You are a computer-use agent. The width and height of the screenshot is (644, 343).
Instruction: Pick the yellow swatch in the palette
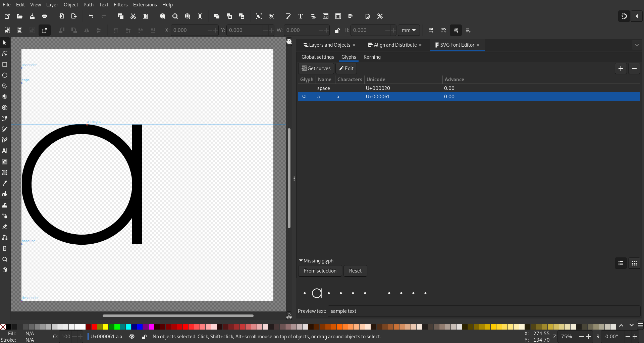(x=106, y=327)
